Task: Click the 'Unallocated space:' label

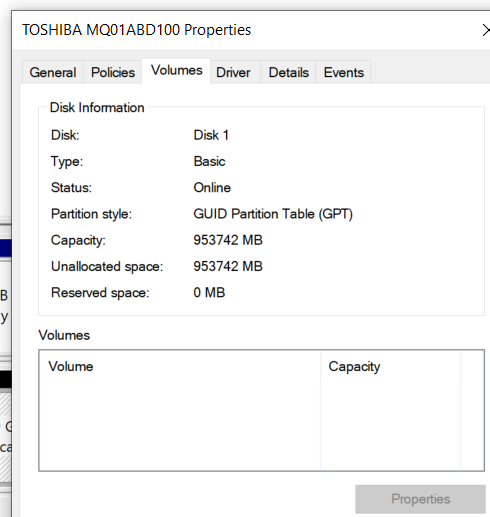Action: tap(107, 267)
